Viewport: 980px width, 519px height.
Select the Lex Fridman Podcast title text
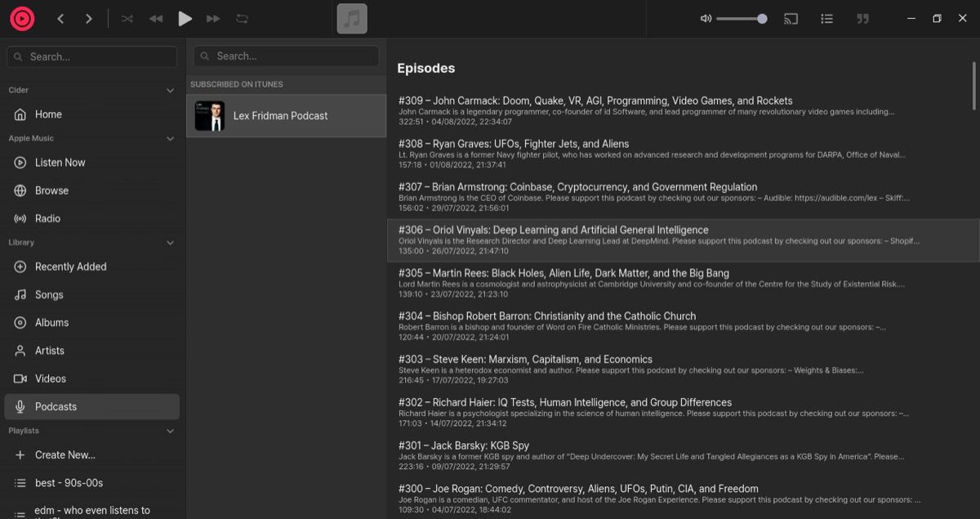click(x=280, y=116)
